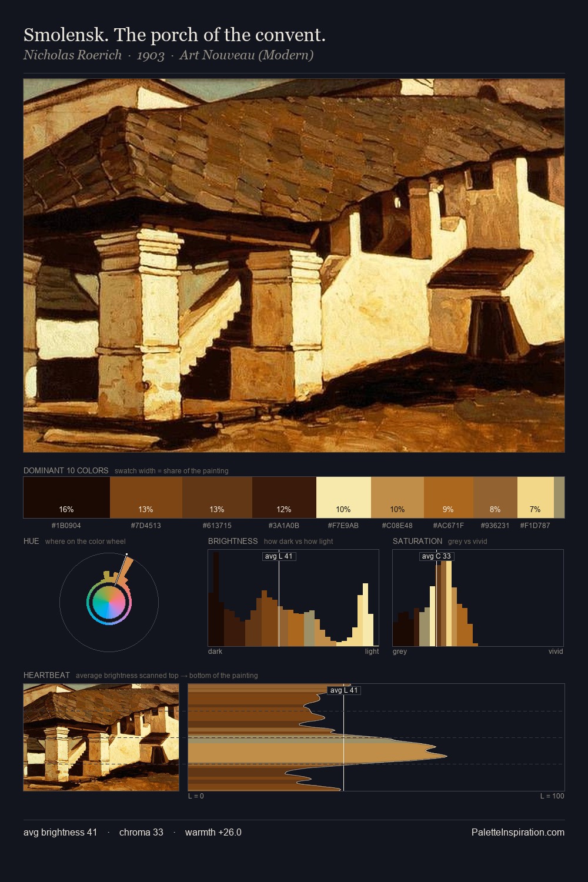Click the 'vivid' axis label under saturation
This screenshot has width=588, height=882.
556,652
